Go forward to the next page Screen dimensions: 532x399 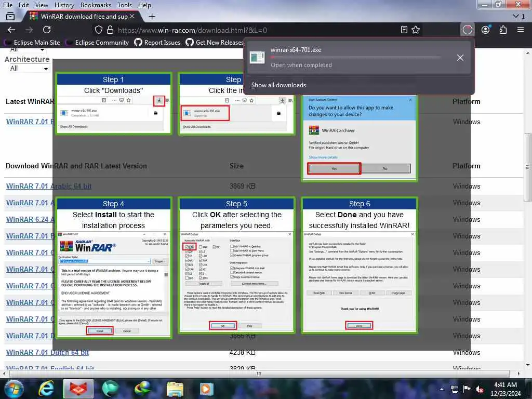(x=29, y=30)
